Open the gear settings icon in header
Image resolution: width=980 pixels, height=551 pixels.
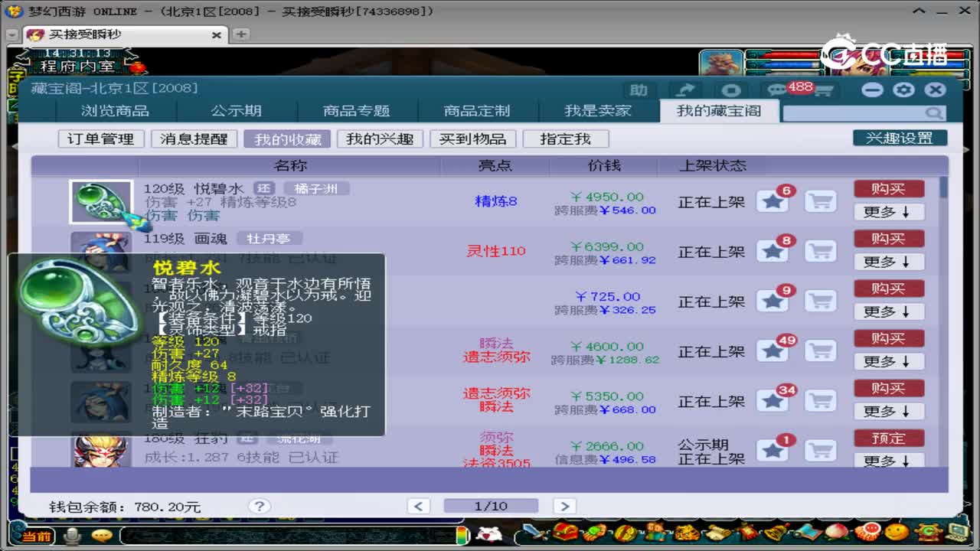[x=903, y=90]
